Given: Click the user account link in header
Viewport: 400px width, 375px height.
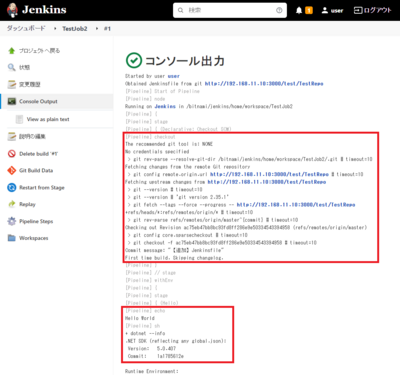Looking at the screenshot, I should tap(332, 10).
